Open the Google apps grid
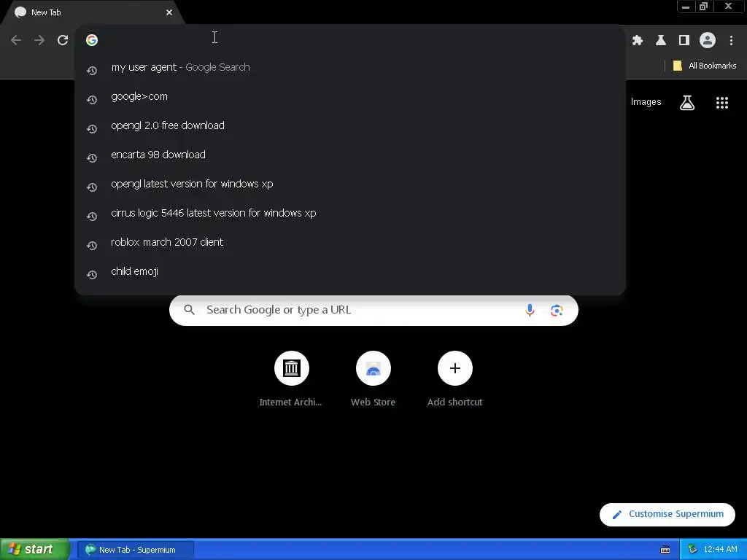The image size is (747, 560). [722, 102]
